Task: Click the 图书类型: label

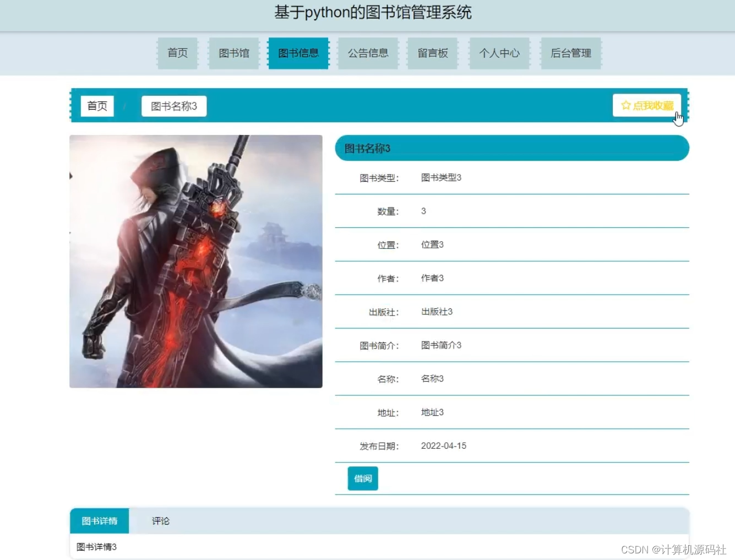Action: 379,178
